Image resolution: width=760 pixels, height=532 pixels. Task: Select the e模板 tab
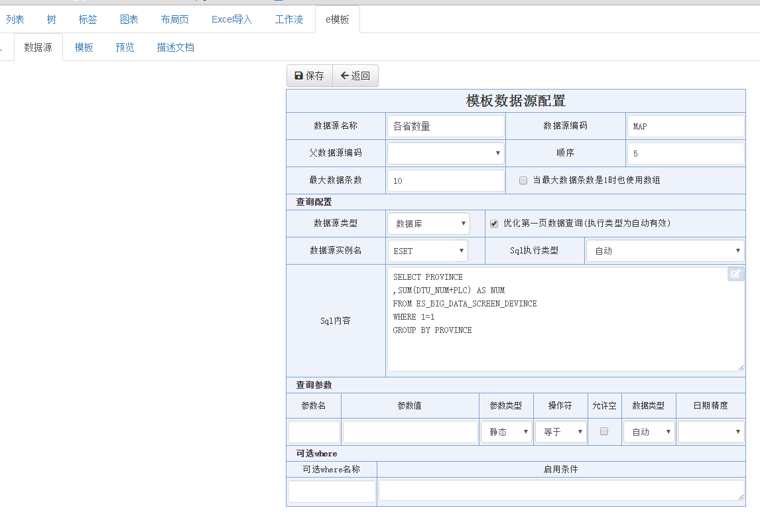(x=338, y=19)
